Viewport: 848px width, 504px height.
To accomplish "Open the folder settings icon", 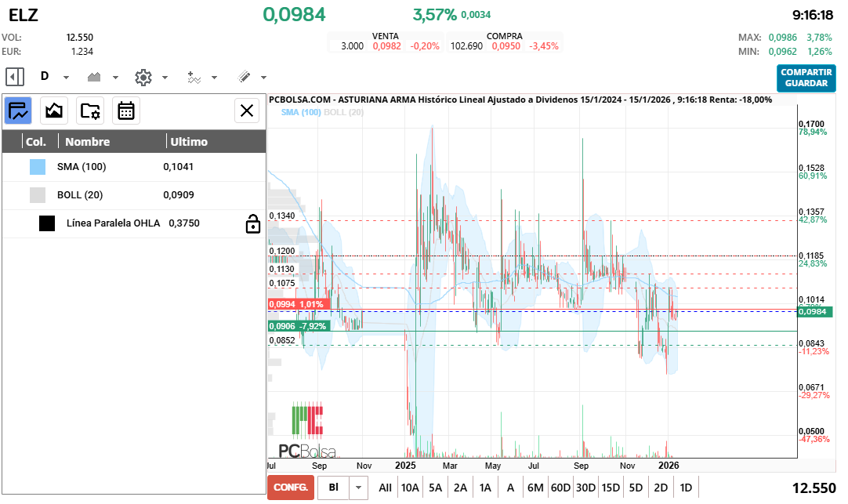I will (x=90, y=111).
